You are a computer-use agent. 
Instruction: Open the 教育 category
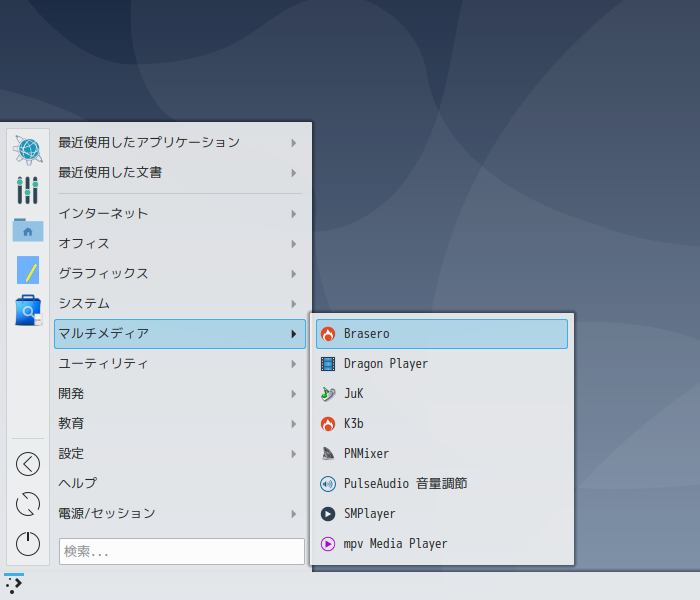point(180,424)
